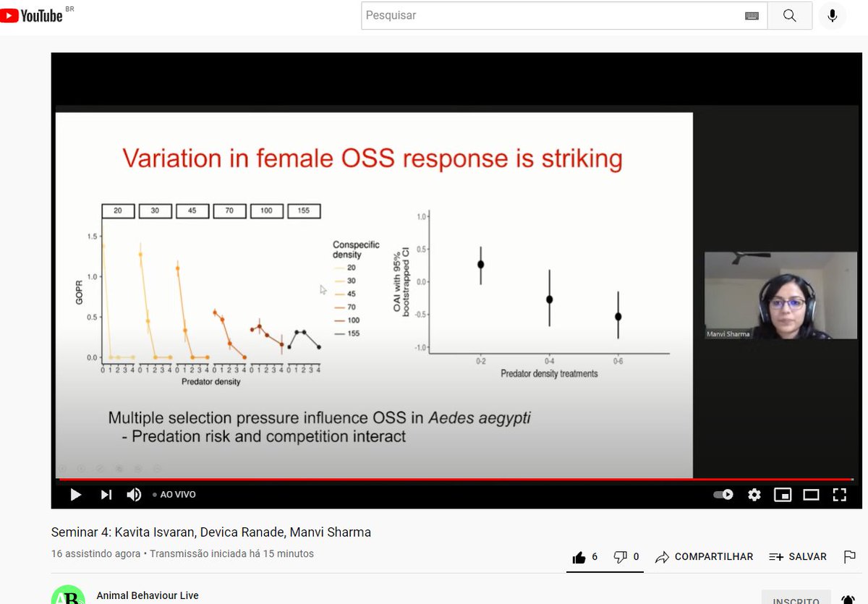The image size is (868, 604).
Task: Click the 16 assistindo agora viewer count
Action: (x=95, y=554)
